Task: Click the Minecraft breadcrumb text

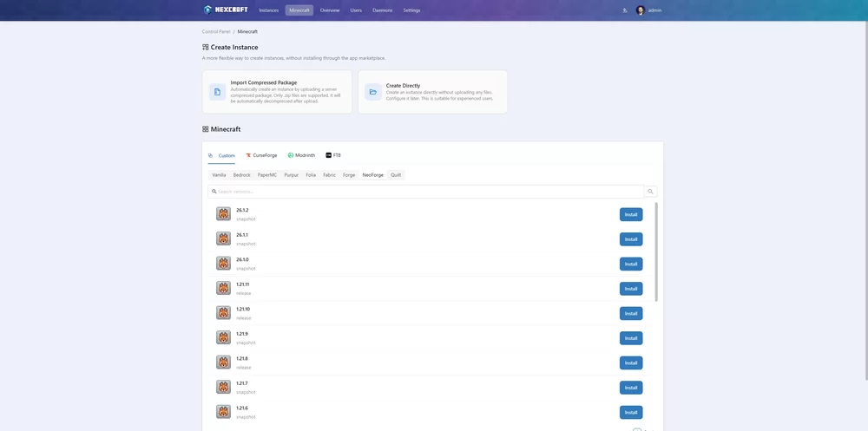Action: click(x=247, y=31)
